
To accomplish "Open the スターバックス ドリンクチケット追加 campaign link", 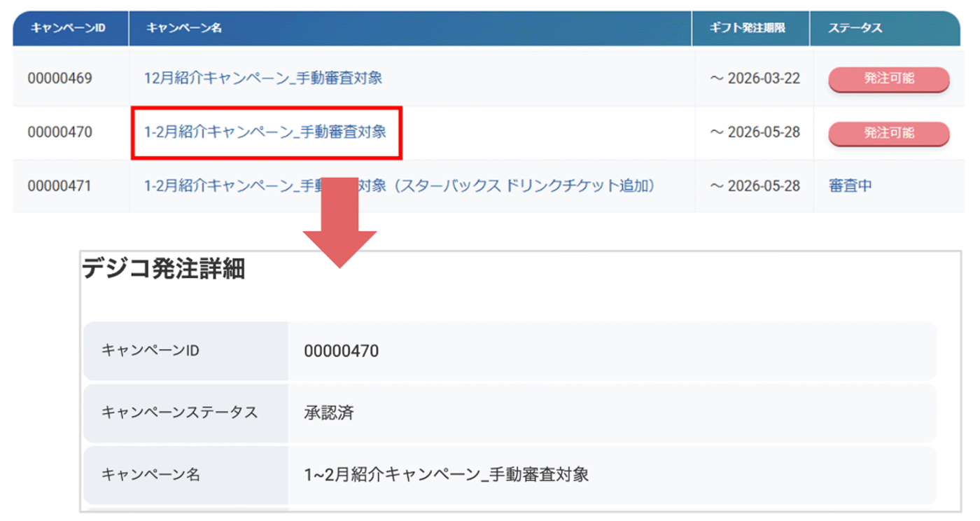I will (399, 186).
